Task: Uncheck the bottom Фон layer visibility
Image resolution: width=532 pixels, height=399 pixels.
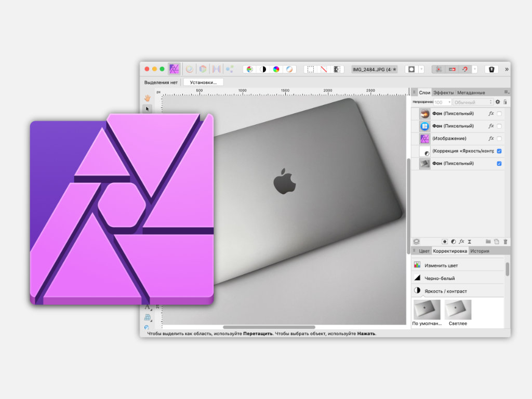Action: coord(499,164)
